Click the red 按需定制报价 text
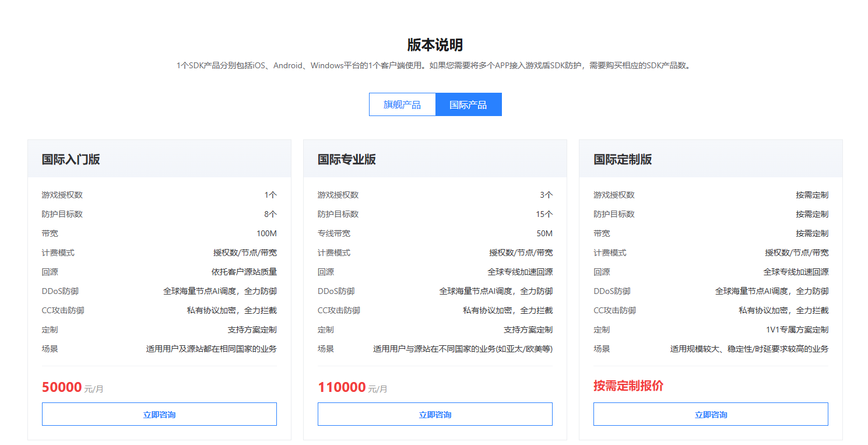Screen dimensions: 868x445 (628, 386)
